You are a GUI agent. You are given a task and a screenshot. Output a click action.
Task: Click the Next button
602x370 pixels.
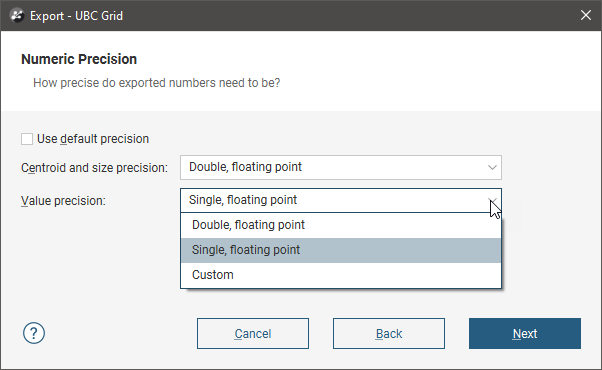pyautogui.click(x=524, y=334)
